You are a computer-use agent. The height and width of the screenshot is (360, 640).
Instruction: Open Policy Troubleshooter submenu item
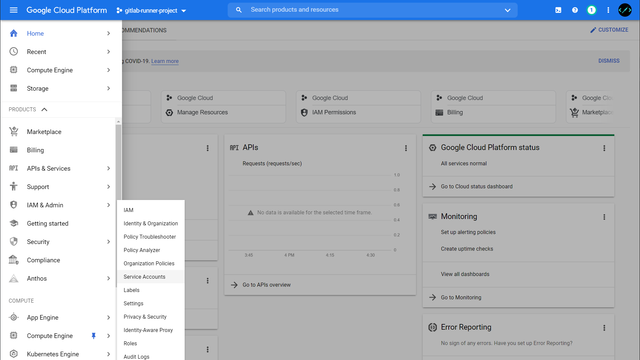pyautogui.click(x=151, y=237)
